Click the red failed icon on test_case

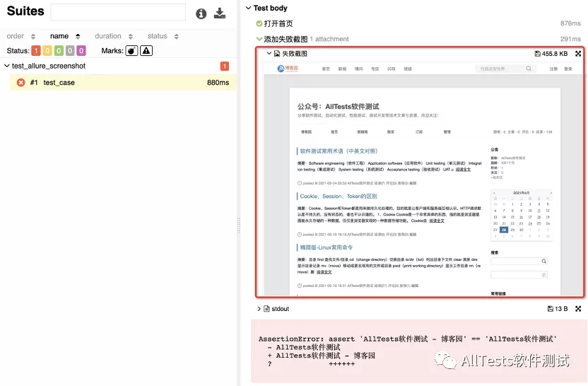pos(21,83)
